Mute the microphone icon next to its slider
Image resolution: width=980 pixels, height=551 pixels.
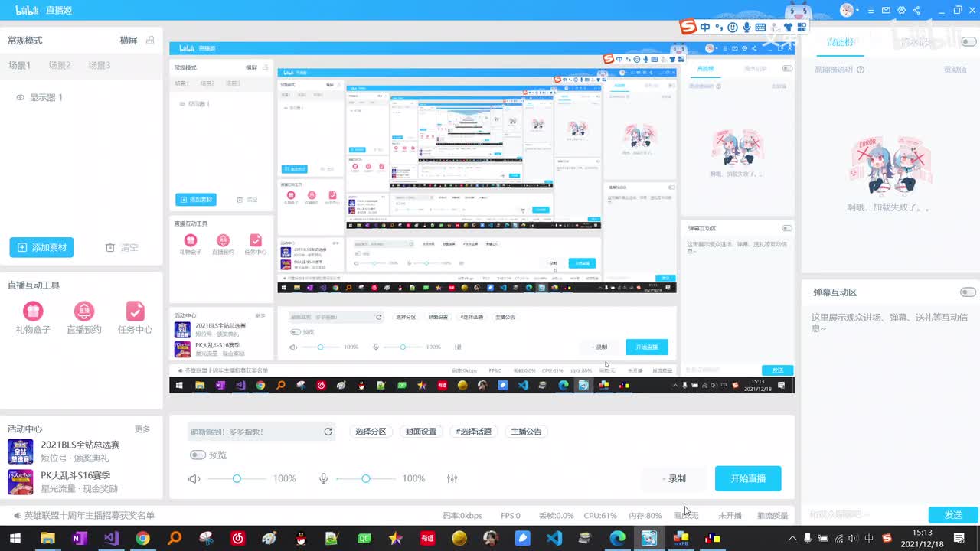pos(324,478)
